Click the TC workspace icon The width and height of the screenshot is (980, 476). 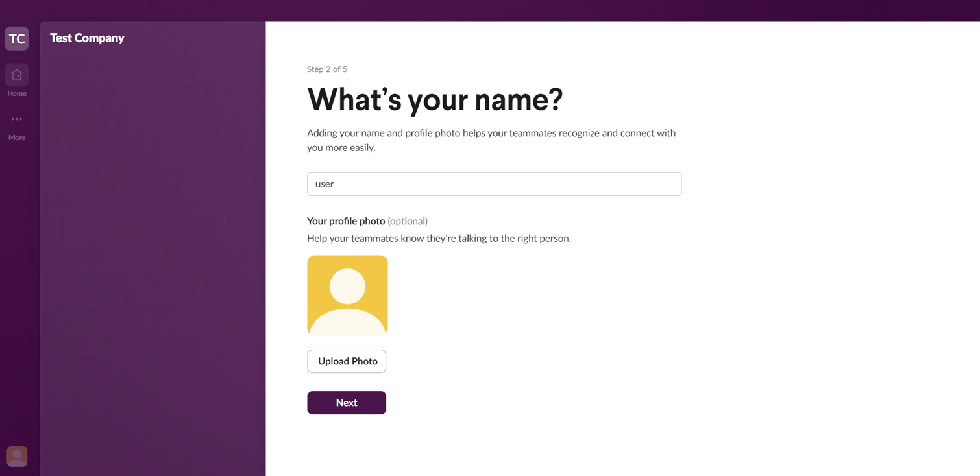click(17, 38)
